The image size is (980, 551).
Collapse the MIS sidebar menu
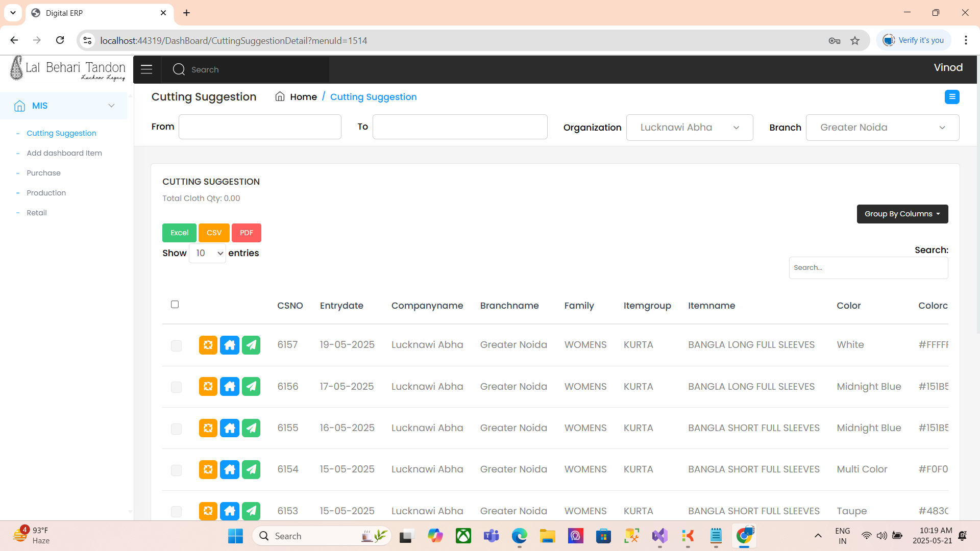(x=111, y=106)
